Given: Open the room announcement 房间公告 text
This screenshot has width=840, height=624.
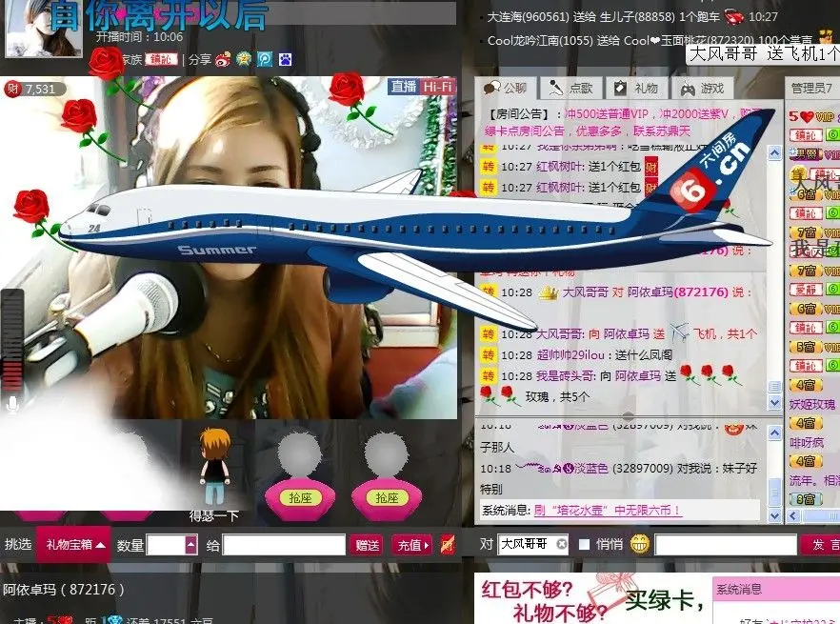Looking at the screenshot, I should point(624,122).
